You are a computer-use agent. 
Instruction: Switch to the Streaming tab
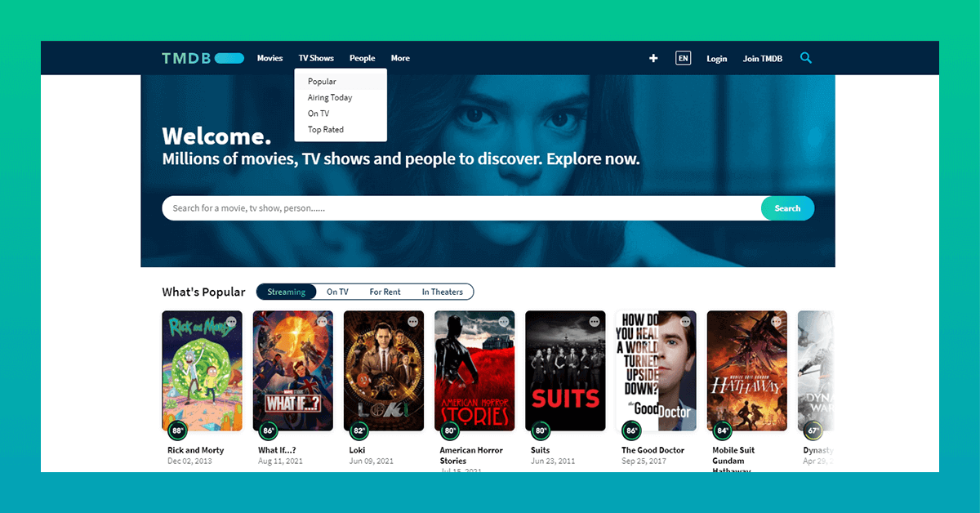(286, 292)
